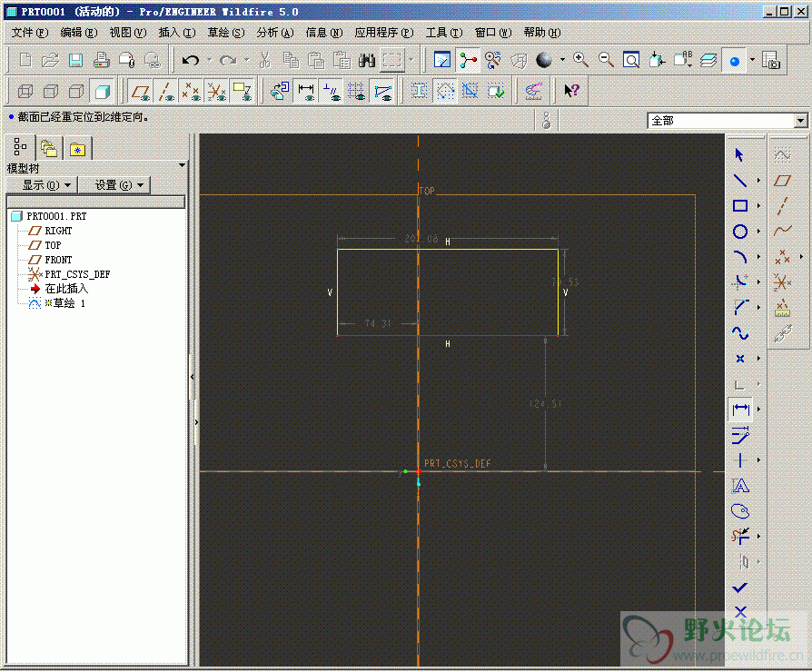Open the Modify dimensions tool

pyautogui.click(x=740, y=435)
